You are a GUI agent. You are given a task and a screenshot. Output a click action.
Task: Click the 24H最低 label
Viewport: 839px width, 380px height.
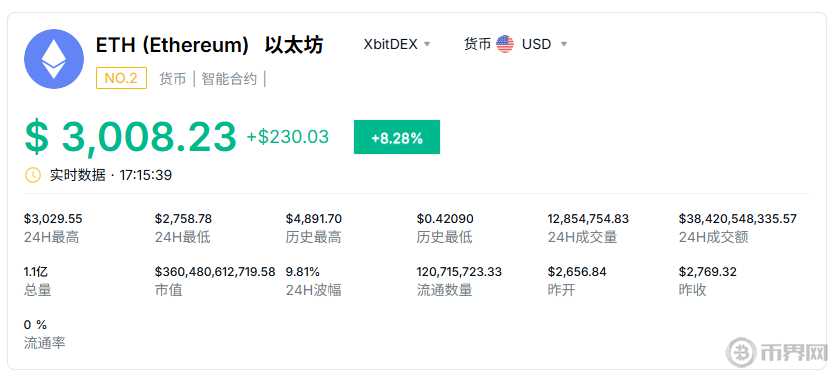coord(182,237)
